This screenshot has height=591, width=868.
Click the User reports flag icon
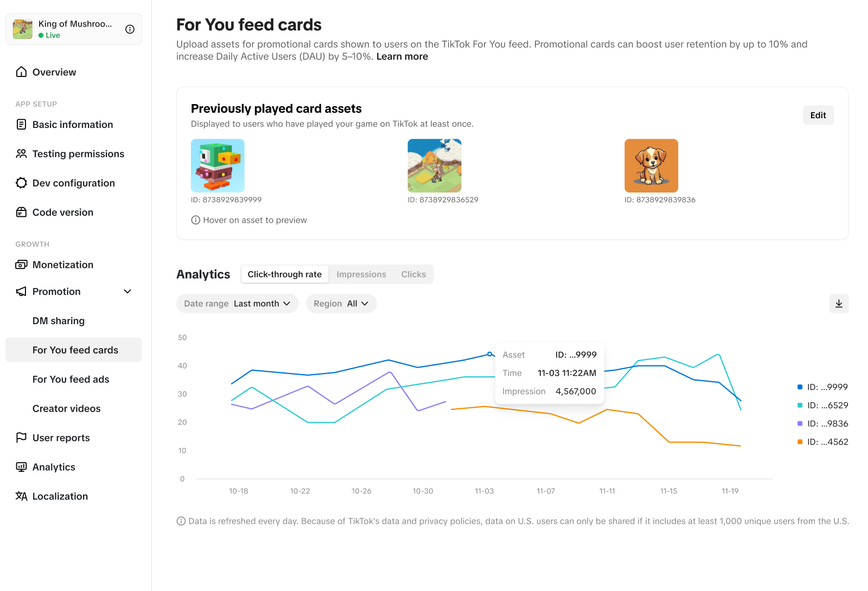point(22,438)
